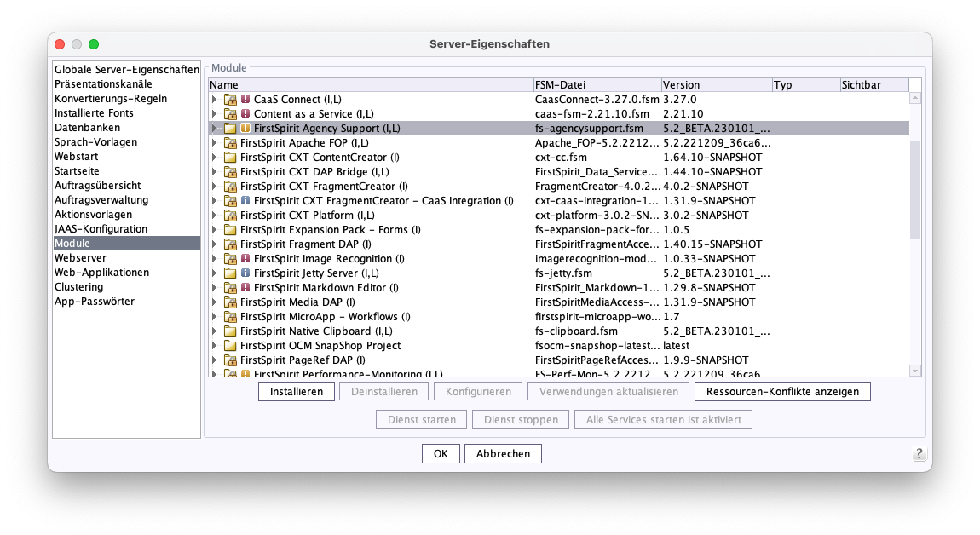The width and height of the screenshot is (980, 535).
Task: Select JAAS-Konfiguration in sidebar
Action: 126,229
